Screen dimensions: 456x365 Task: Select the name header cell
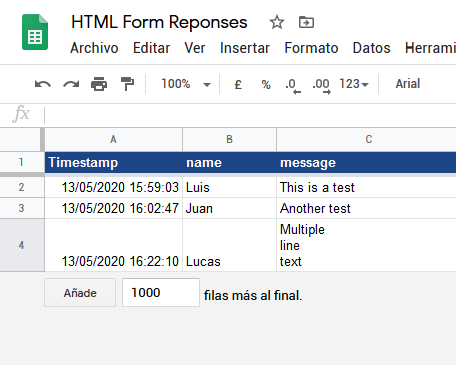click(229, 162)
